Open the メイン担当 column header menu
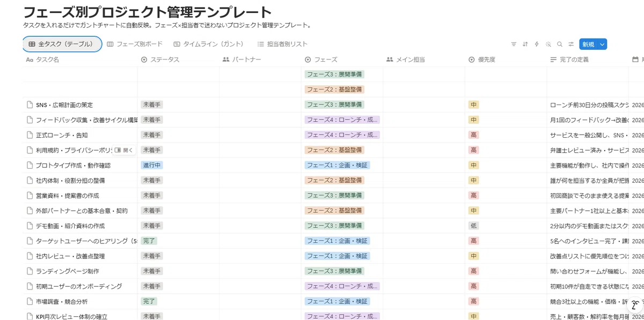 coord(424,59)
